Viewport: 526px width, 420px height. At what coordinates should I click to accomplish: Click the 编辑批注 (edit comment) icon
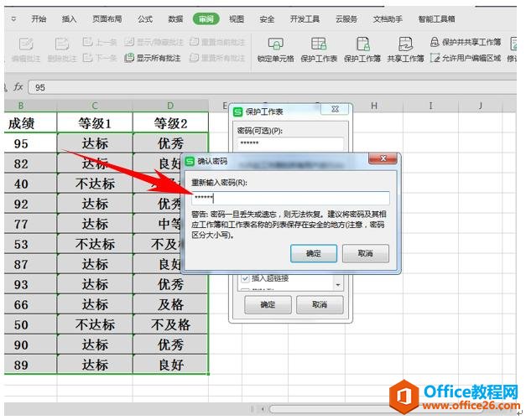click(26, 44)
